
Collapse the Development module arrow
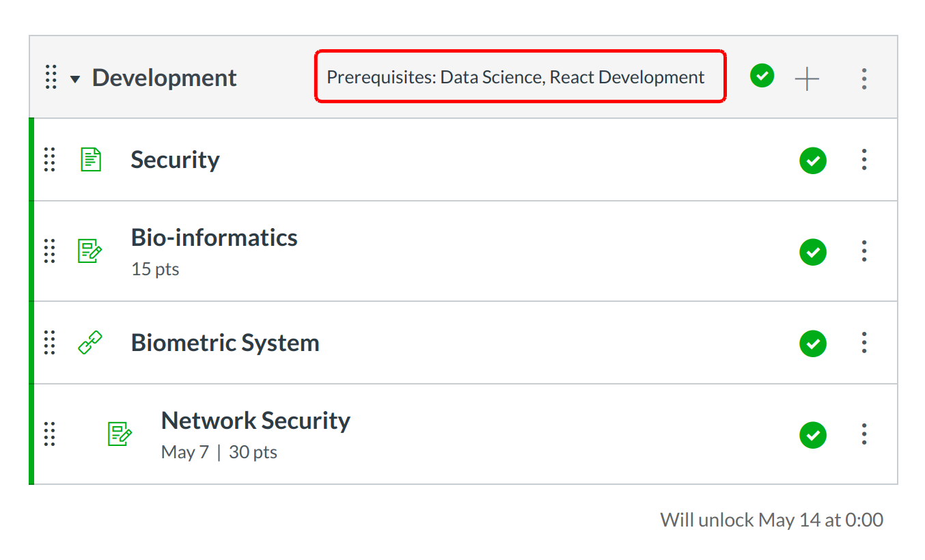pyautogui.click(x=75, y=79)
